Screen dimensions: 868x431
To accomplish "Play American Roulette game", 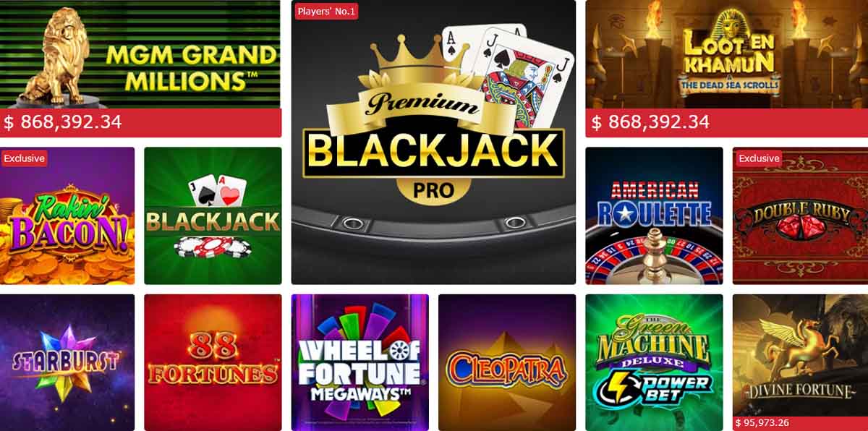I will pyautogui.click(x=654, y=215).
